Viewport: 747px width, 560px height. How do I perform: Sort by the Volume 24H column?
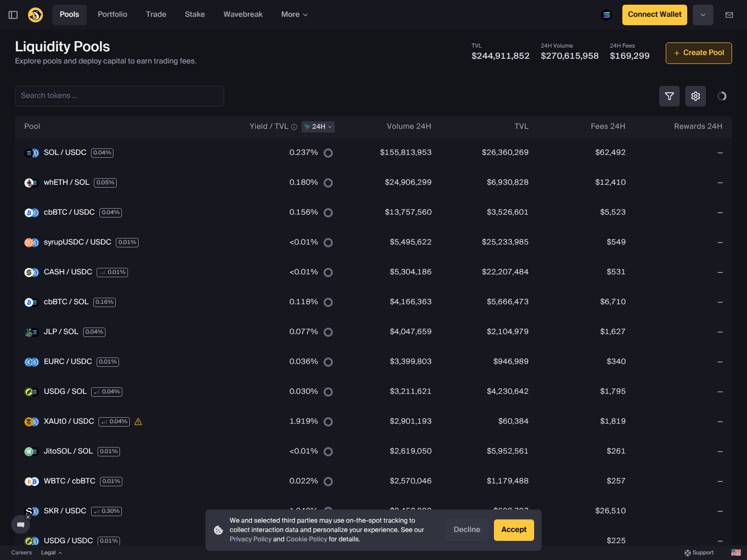[409, 126]
